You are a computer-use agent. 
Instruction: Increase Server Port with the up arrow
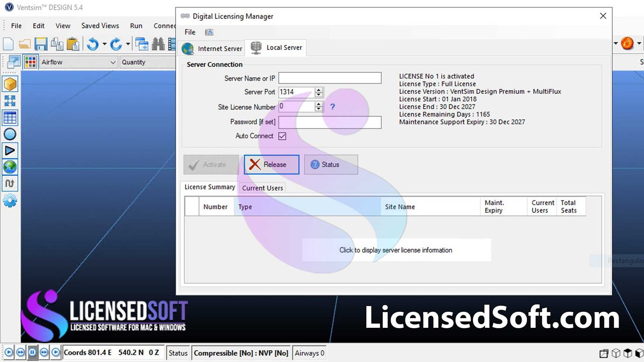(x=319, y=90)
